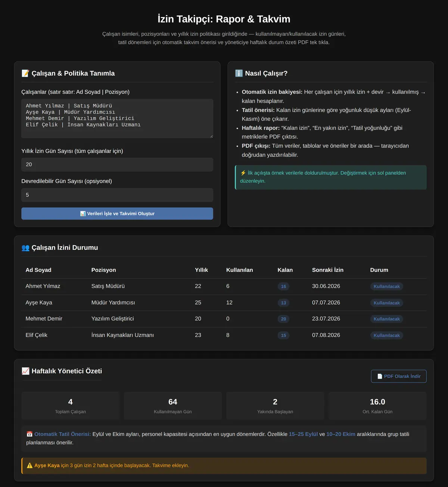Click the İnsan Kaynakları Uzmanı position cell
This screenshot has width=448, height=487.
click(122, 335)
